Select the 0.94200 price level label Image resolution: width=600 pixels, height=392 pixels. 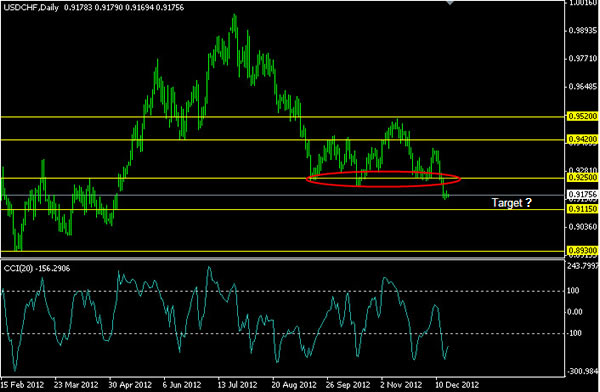coord(583,139)
